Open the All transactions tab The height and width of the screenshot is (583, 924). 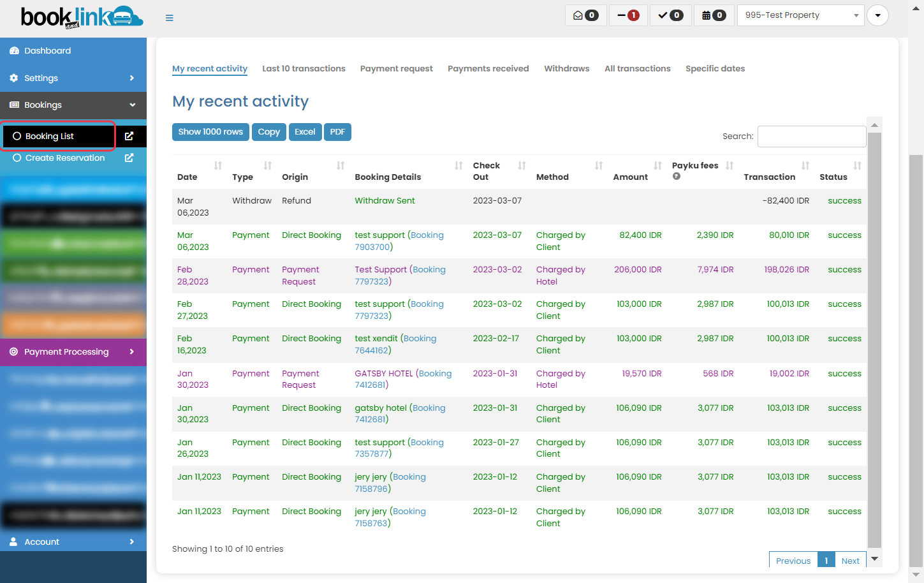coord(638,68)
